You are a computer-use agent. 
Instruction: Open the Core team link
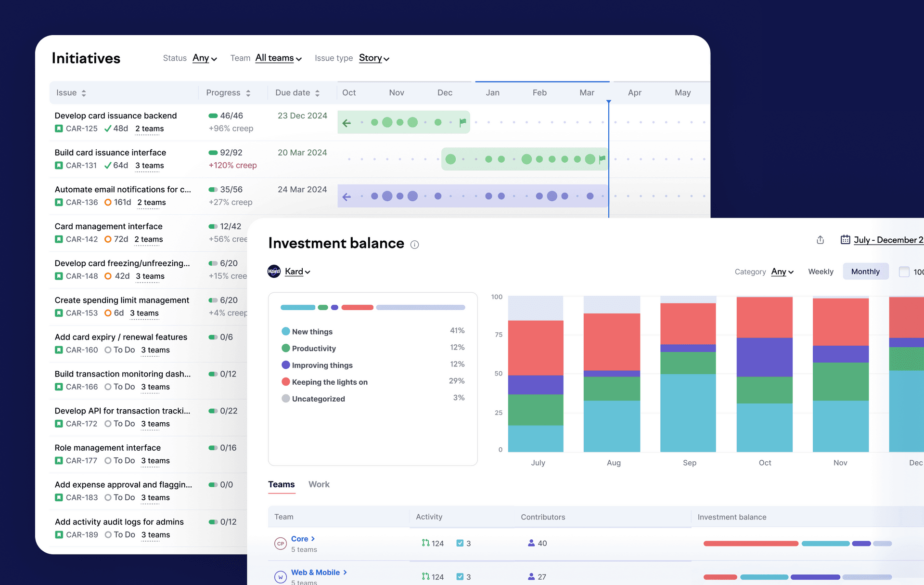click(300, 539)
